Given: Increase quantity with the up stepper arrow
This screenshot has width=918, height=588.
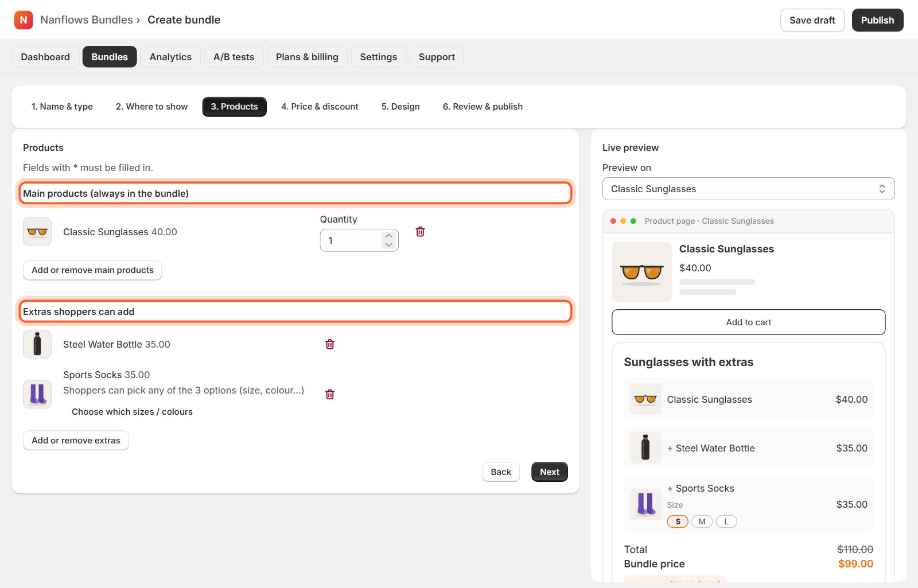Looking at the screenshot, I should (x=388, y=236).
